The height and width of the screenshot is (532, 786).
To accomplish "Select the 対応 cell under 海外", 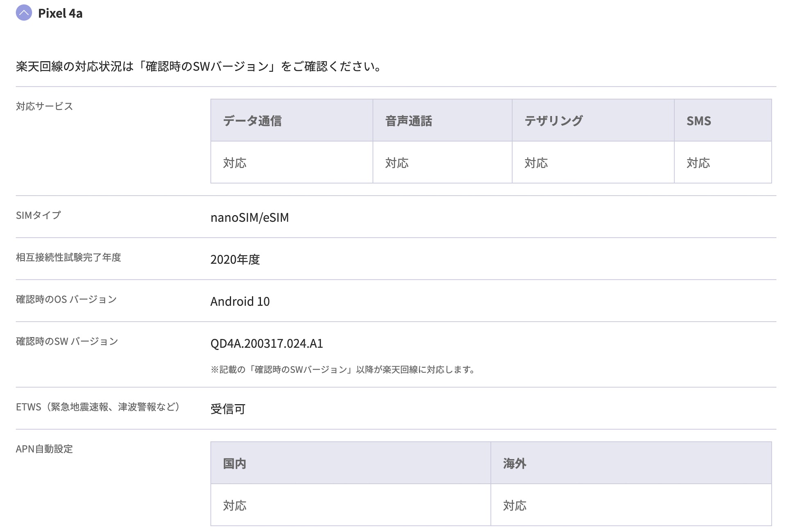I will click(x=515, y=505).
